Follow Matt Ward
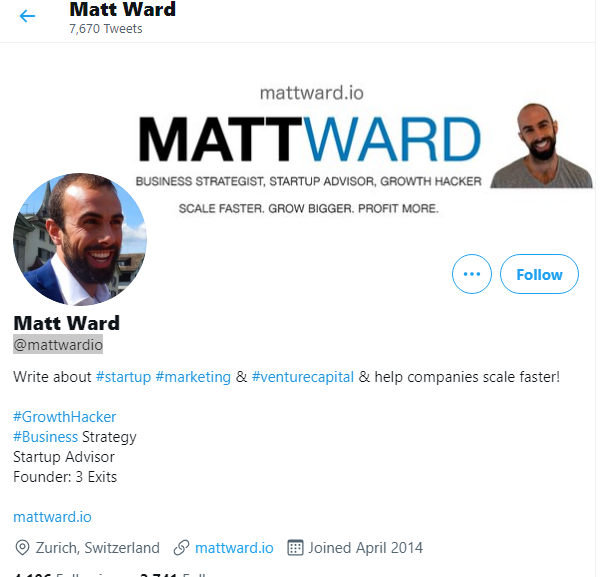 [x=539, y=274]
